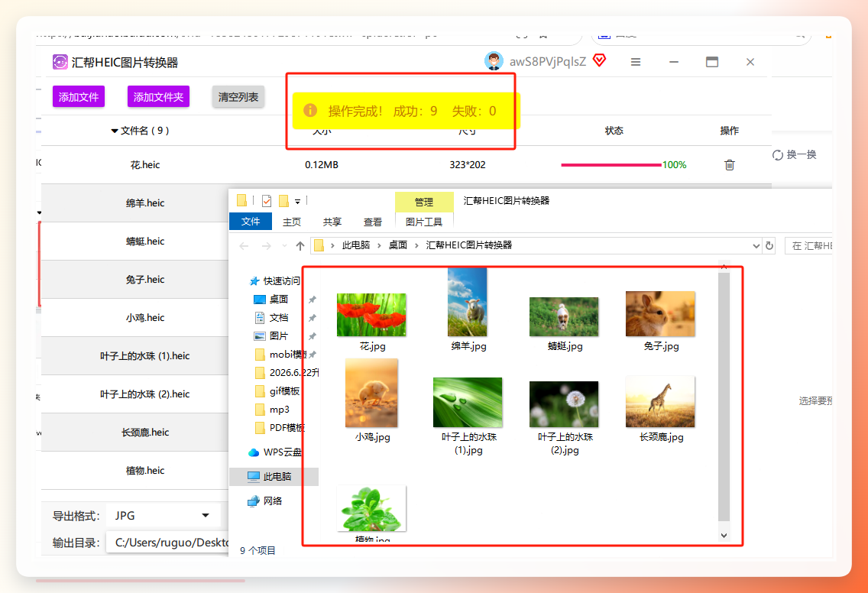Click the Explorer search box
The image size is (868, 593).
808,246
